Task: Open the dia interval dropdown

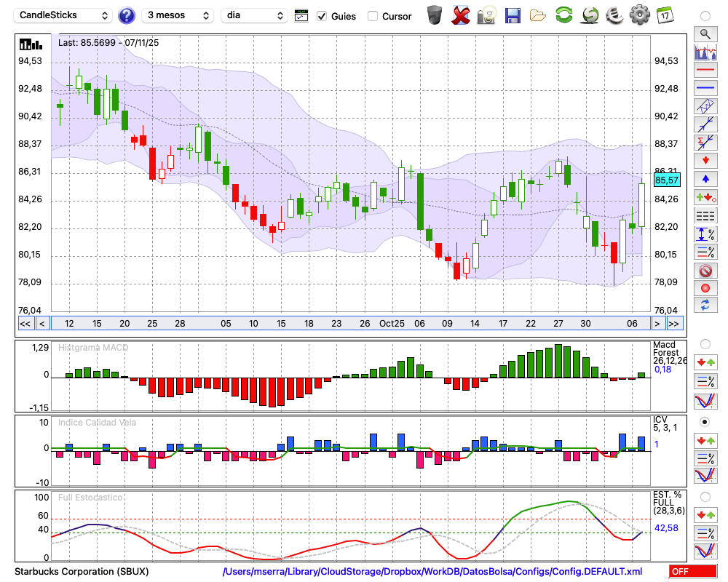Action: tap(254, 15)
